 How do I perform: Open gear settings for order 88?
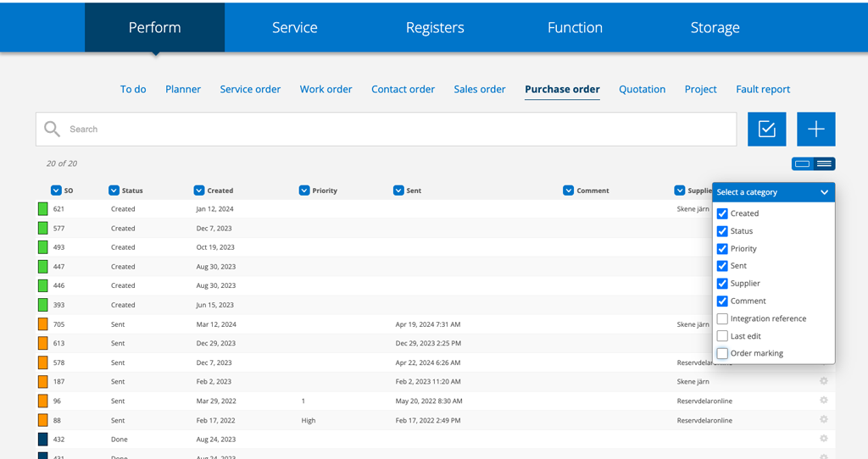click(824, 420)
